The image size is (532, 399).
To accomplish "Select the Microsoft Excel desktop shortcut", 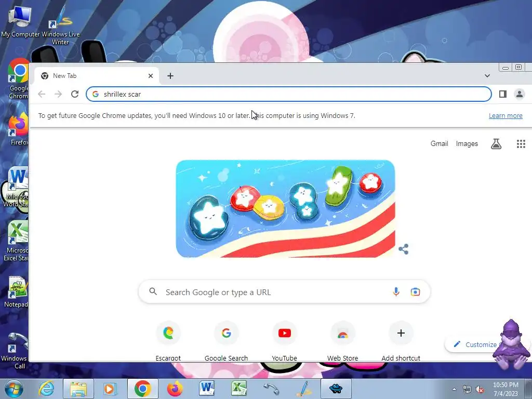I will [16, 241].
